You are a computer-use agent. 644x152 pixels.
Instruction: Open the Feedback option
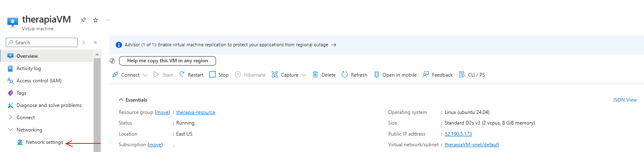click(438, 75)
